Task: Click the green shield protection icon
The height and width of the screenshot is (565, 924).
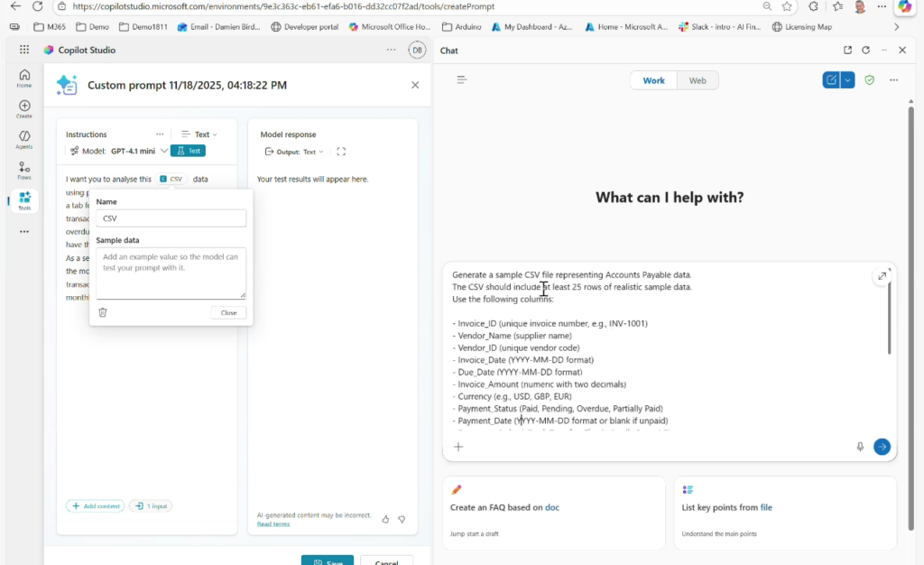Action: click(869, 80)
